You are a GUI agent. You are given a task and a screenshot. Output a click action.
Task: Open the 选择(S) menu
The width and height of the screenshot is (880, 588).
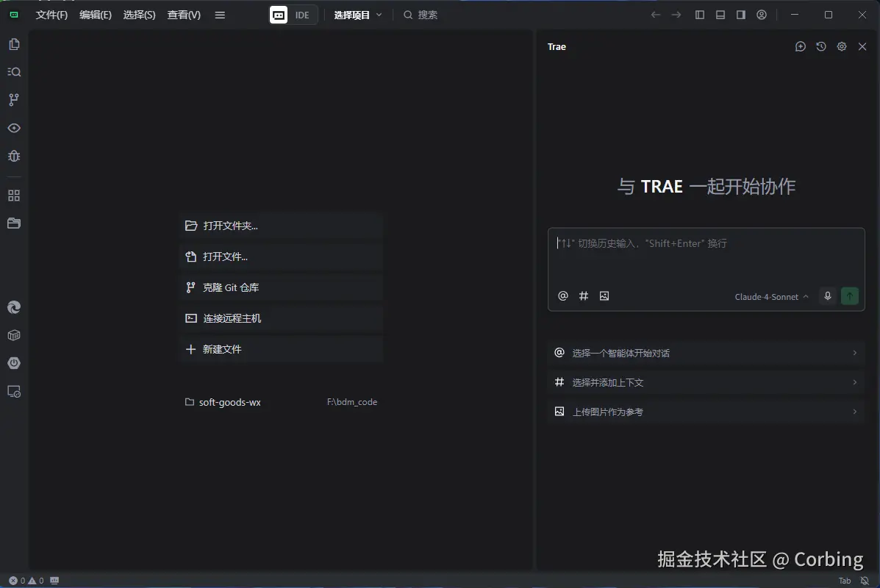click(x=139, y=15)
